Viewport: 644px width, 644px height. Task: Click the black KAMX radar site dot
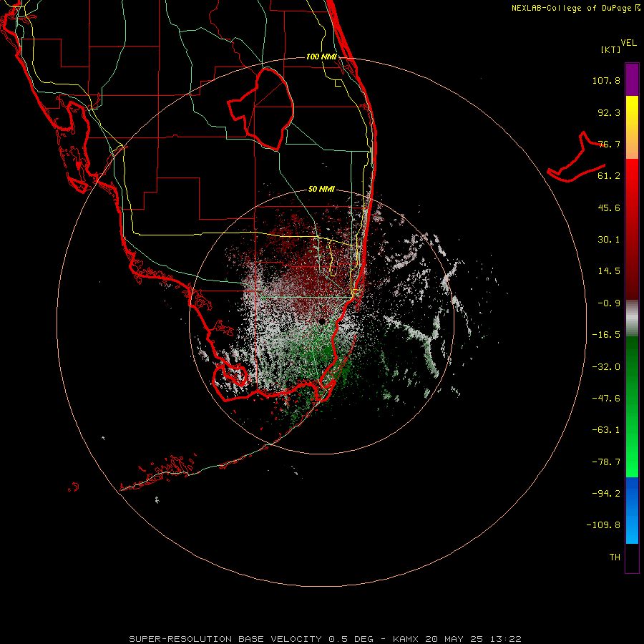(x=321, y=321)
